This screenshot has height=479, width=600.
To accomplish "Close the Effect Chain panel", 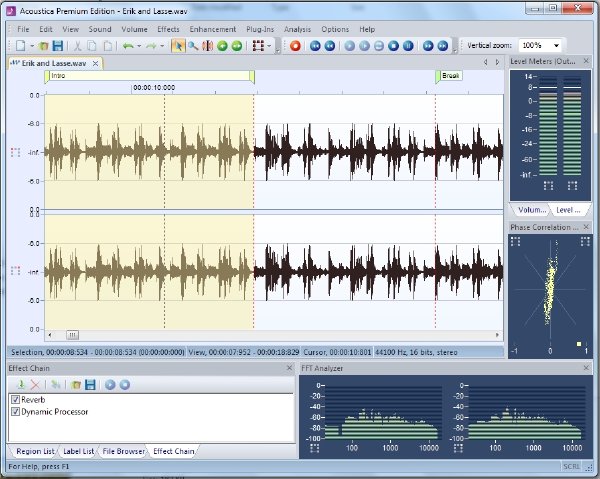I will (290, 368).
